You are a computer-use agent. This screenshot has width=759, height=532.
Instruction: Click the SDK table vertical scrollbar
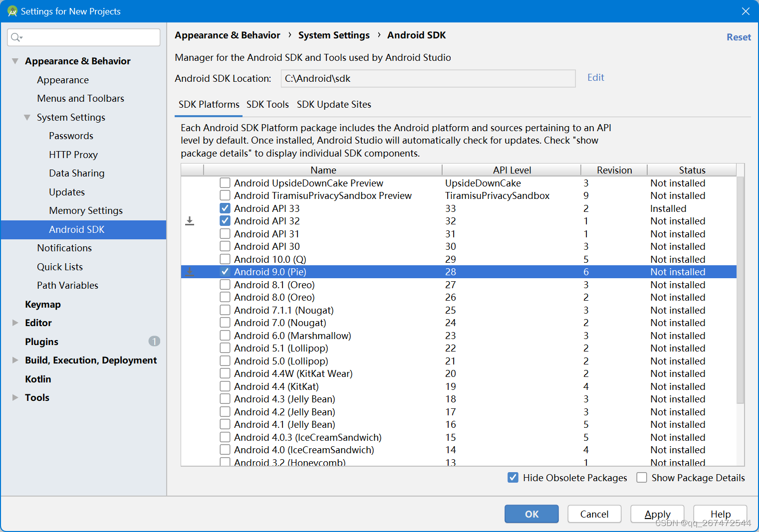(740, 289)
